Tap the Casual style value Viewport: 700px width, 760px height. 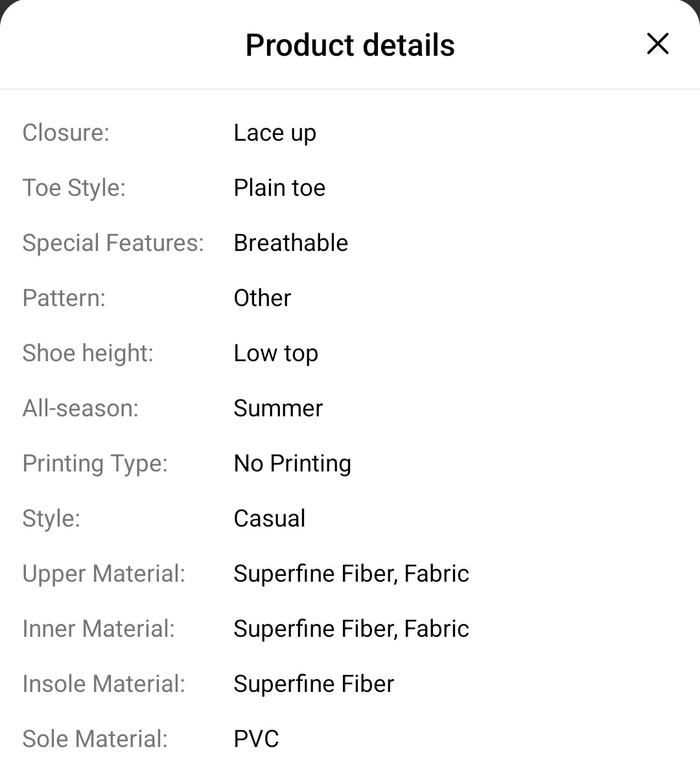coord(270,519)
